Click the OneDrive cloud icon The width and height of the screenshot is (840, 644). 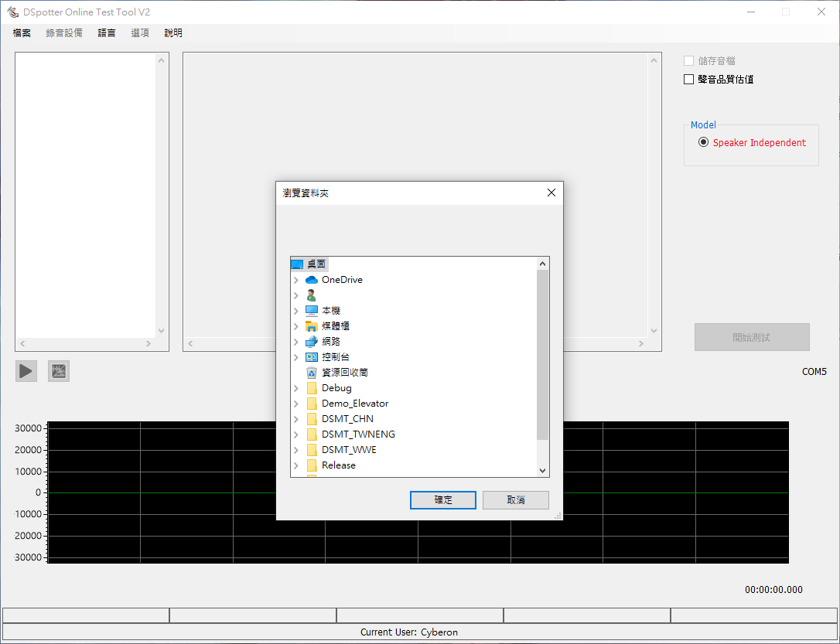pos(312,280)
